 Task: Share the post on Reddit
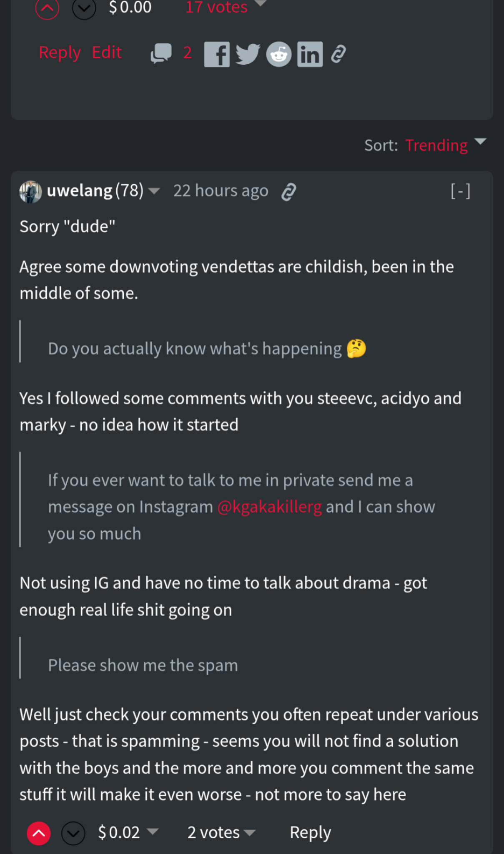click(278, 54)
